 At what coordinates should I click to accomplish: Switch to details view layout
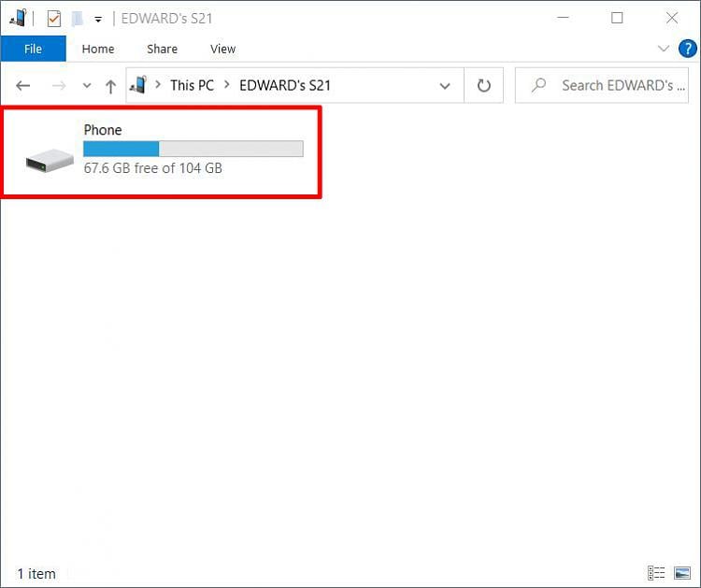click(x=656, y=573)
